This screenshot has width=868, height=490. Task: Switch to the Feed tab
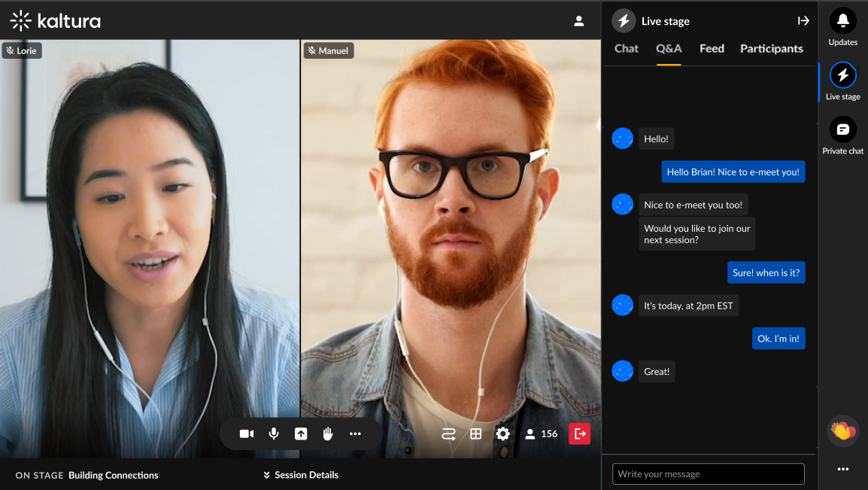(x=712, y=49)
